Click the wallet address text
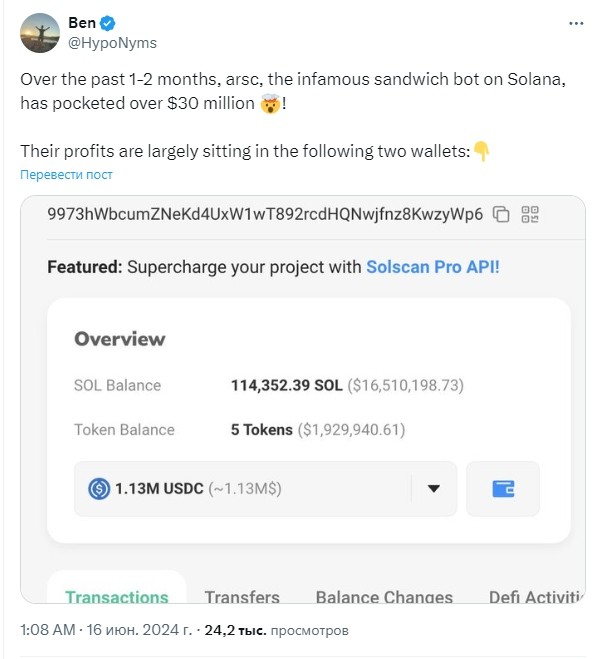This screenshot has width=602, height=659. point(265,214)
